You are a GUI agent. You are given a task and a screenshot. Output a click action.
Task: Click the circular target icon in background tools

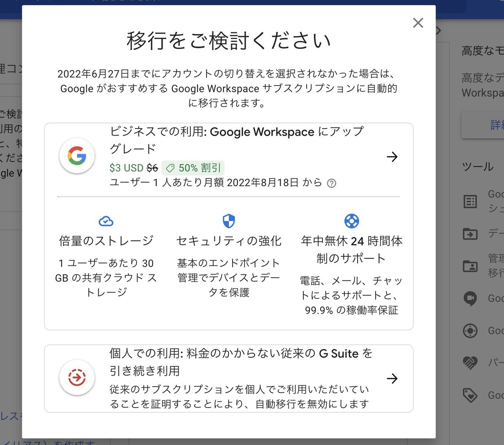[470, 331]
